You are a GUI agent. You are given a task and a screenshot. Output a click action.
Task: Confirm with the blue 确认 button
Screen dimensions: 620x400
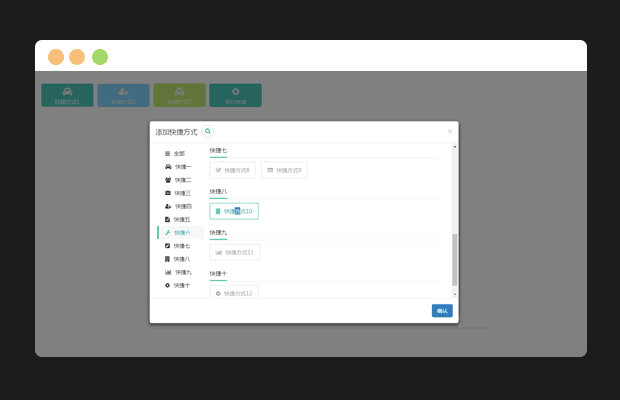[442, 311]
